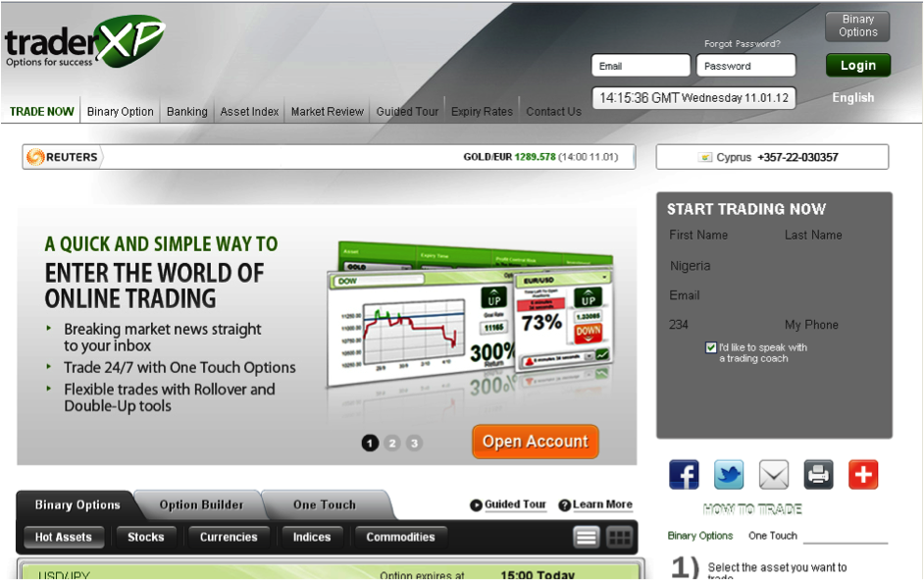Select One Touch in How To Trade
Screen dimensions: 924x580
click(x=773, y=536)
